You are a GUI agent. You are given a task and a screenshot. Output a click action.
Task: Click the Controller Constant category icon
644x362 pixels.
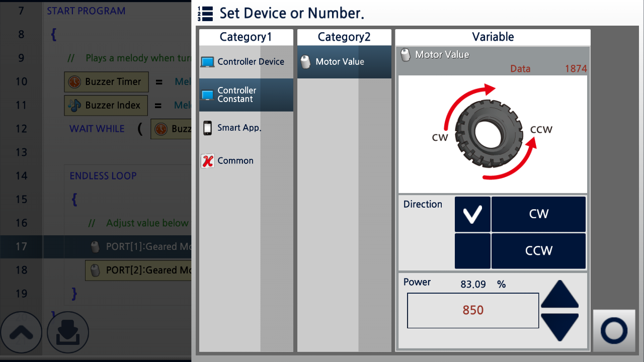(207, 95)
